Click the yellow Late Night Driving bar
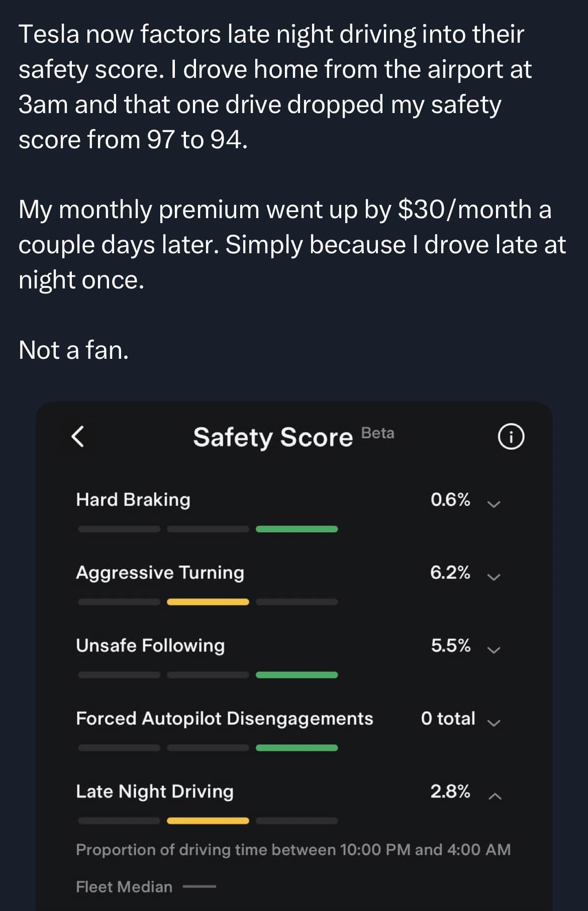The image size is (588, 911). [208, 821]
